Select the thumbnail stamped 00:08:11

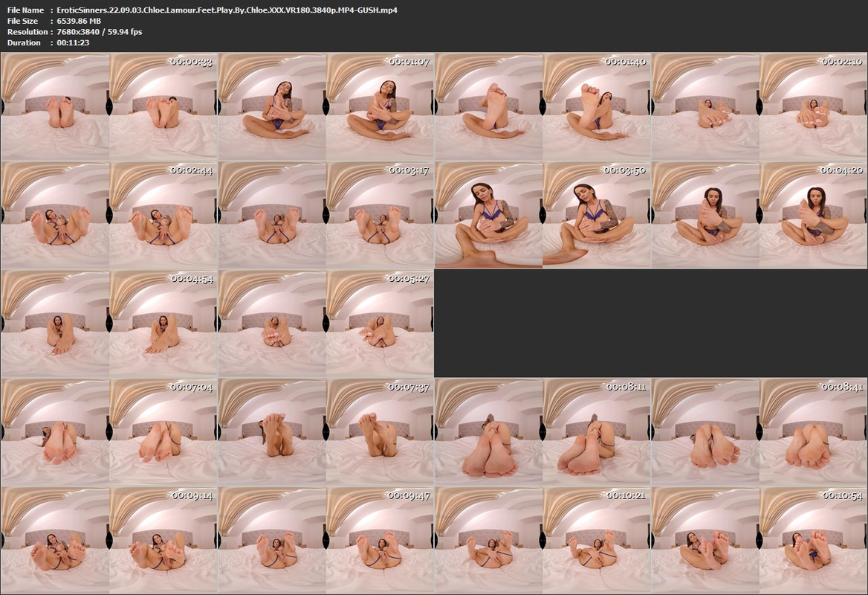point(542,432)
